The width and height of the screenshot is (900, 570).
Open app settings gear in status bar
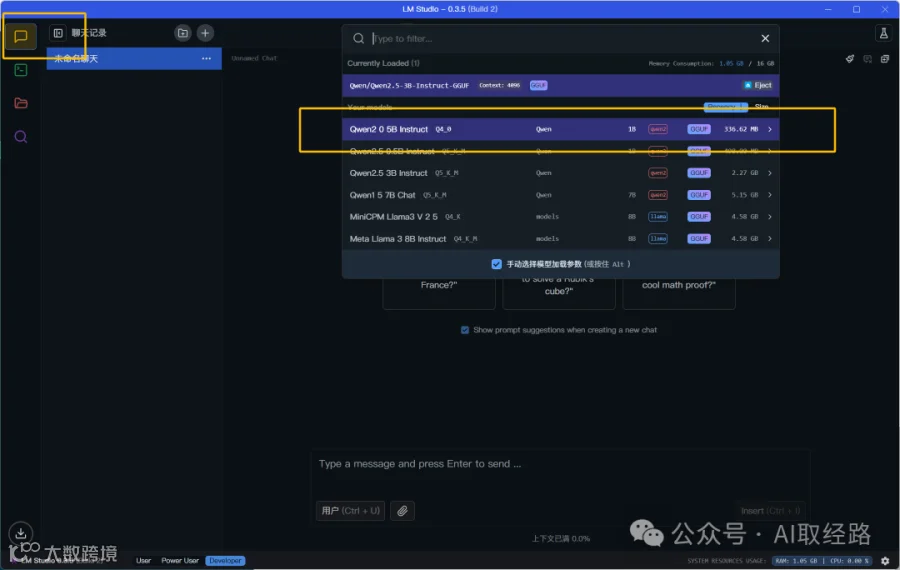pyautogui.click(x=885, y=560)
